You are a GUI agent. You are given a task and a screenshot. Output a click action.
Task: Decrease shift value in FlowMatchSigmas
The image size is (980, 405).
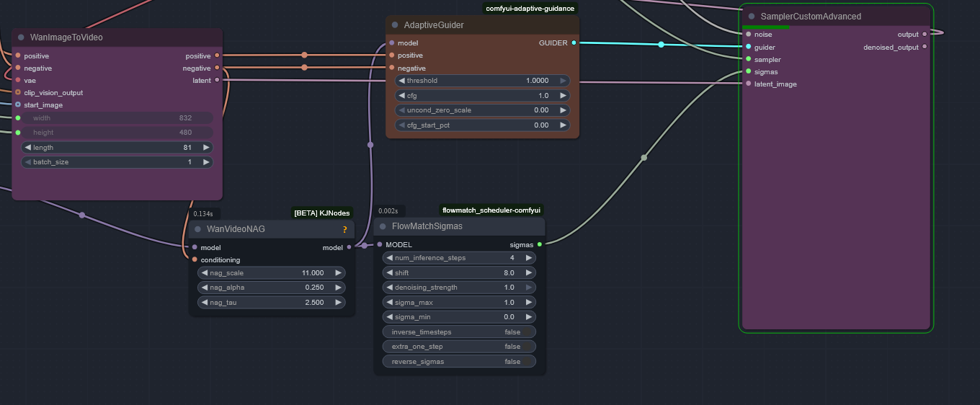[390, 273]
